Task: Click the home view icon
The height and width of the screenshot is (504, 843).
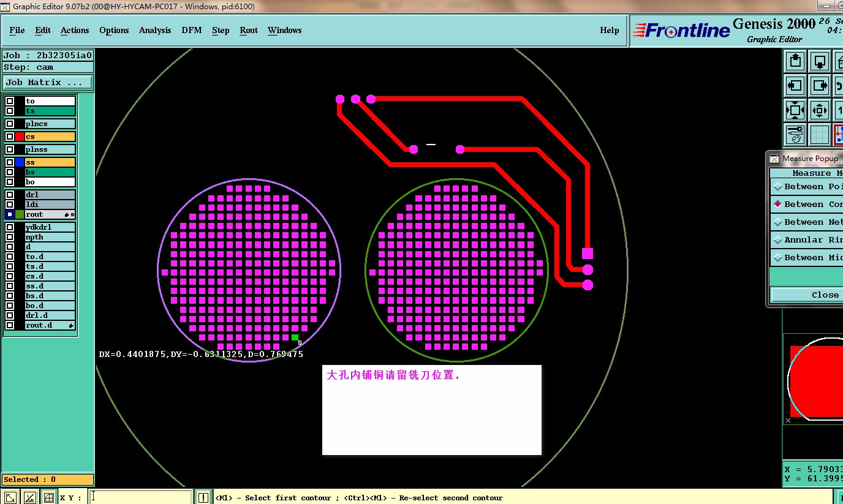Action: (838, 61)
